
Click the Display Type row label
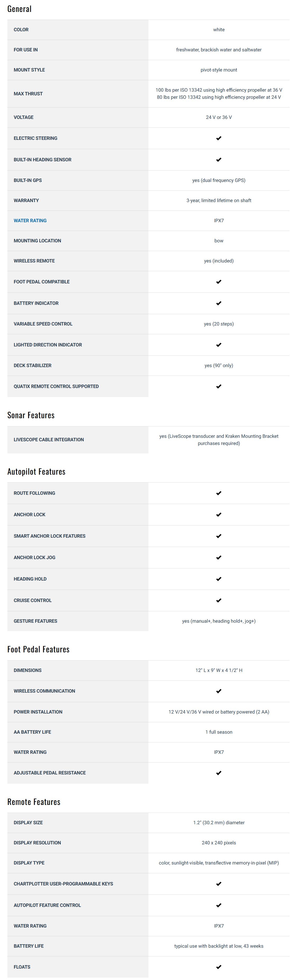click(x=29, y=863)
